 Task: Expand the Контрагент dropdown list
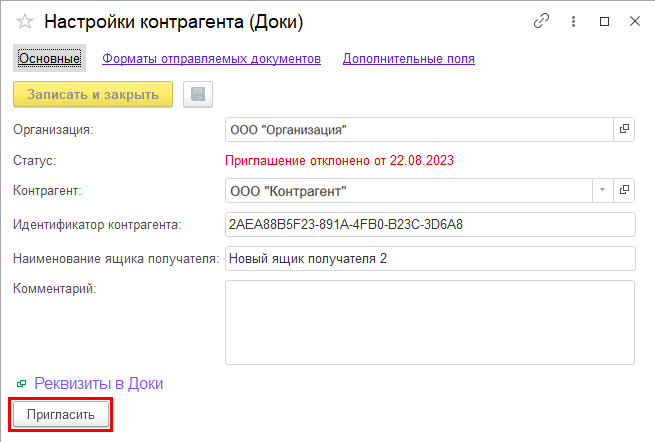603,191
